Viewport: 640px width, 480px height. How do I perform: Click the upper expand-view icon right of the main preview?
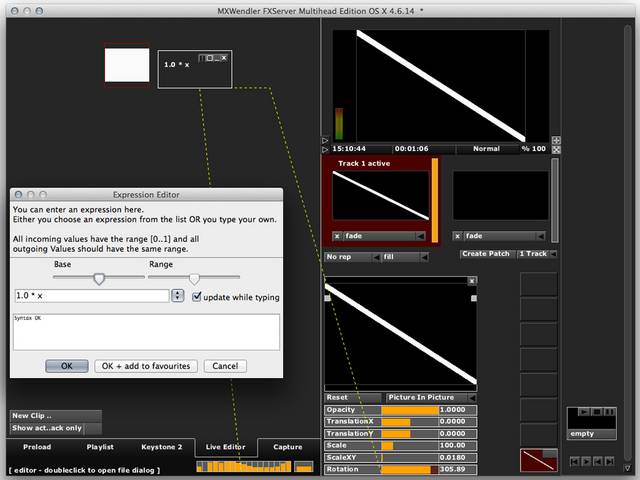[x=556, y=140]
